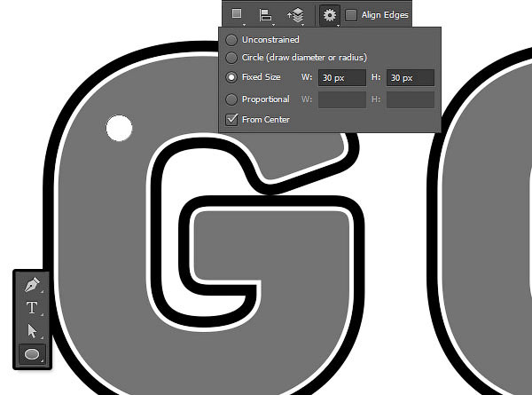The height and width of the screenshot is (395, 532).
Task: Enable the Align Edges checkbox
Action: click(x=352, y=14)
